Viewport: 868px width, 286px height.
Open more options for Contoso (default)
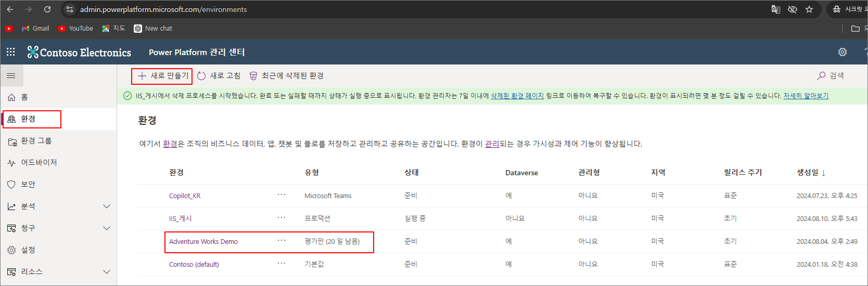[282, 264]
